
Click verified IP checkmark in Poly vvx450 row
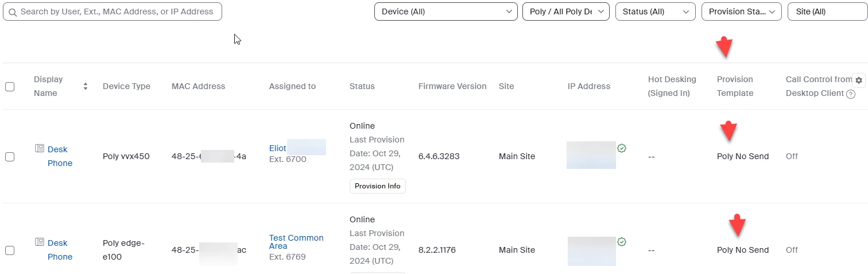(x=622, y=148)
